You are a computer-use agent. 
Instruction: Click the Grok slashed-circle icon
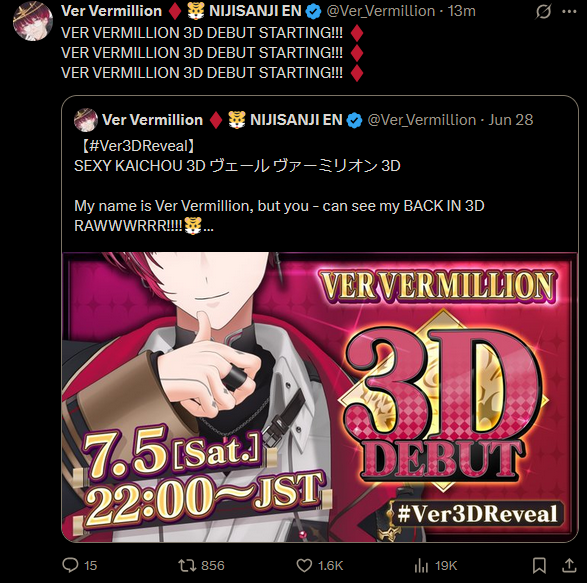[543, 12]
